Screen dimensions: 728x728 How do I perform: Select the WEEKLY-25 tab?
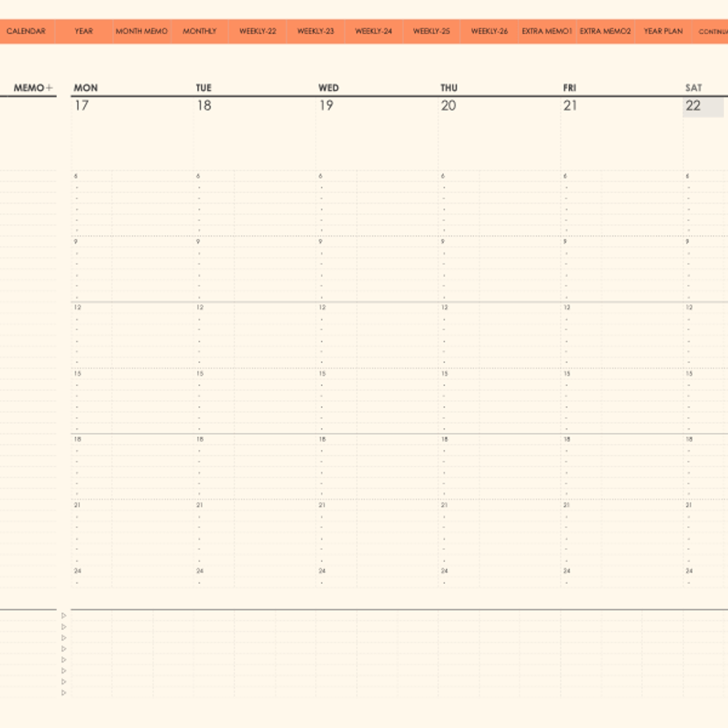point(431,31)
